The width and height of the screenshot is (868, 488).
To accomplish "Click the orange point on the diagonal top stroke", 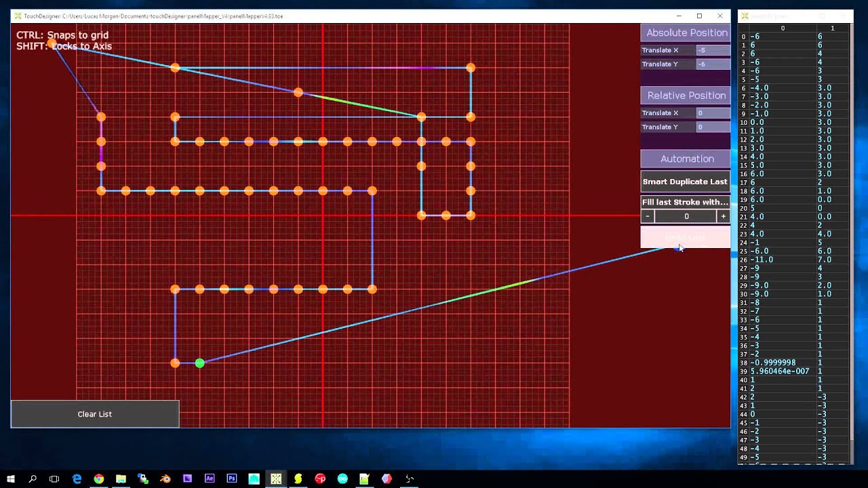I will point(298,92).
